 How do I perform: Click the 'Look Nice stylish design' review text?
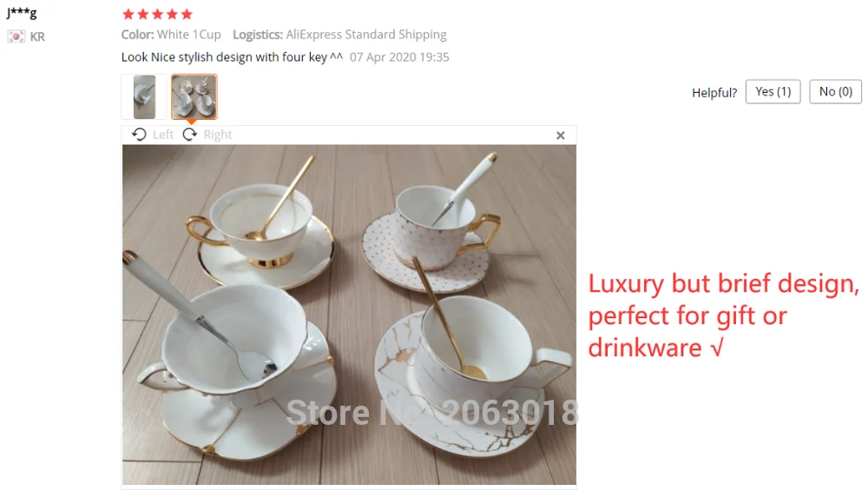pos(232,57)
